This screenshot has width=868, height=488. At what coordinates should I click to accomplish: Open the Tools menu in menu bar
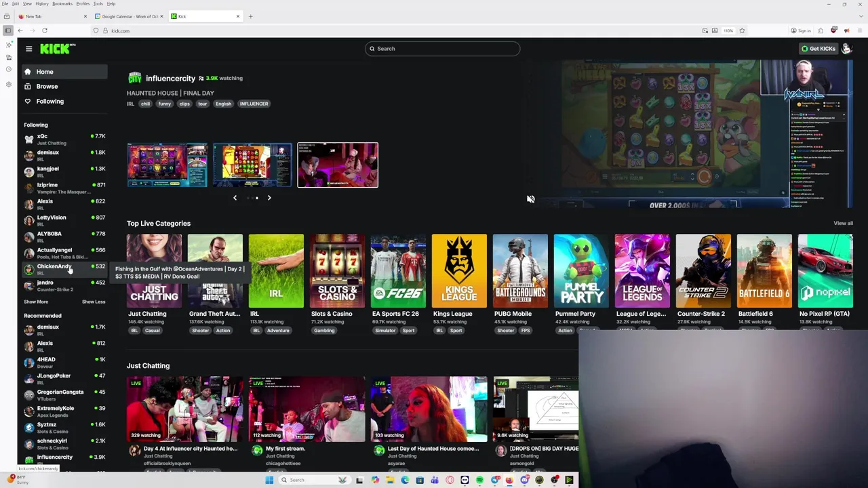98,3
